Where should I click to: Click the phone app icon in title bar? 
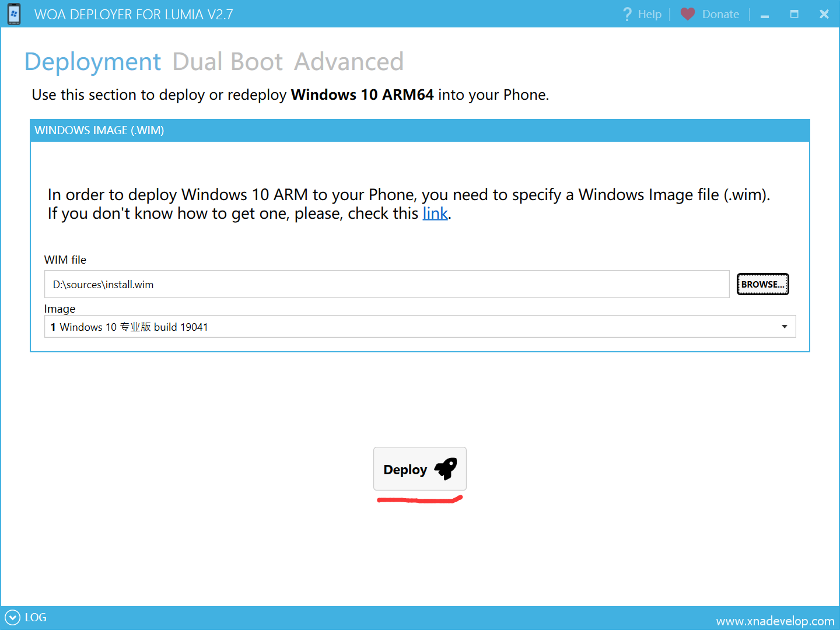[x=14, y=14]
